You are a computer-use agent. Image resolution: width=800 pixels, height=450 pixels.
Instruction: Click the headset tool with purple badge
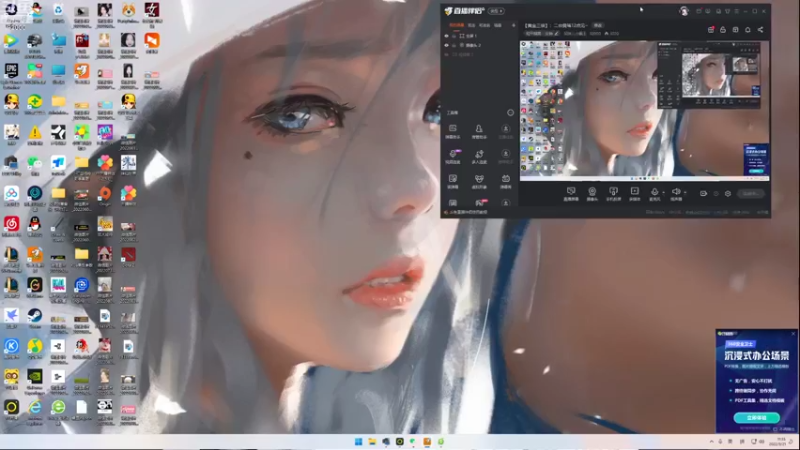pyautogui.click(x=453, y=156)
